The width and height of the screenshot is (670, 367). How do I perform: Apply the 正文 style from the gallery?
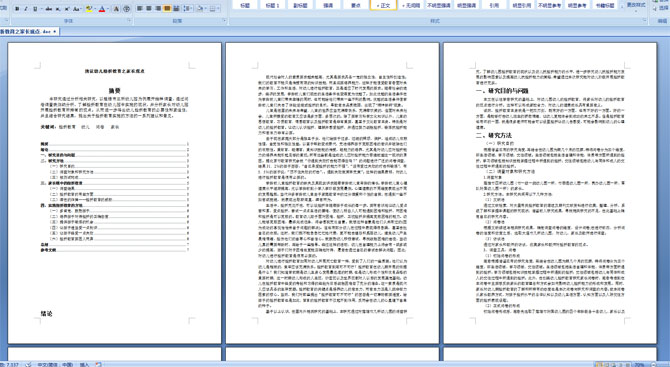coord(383,5)
